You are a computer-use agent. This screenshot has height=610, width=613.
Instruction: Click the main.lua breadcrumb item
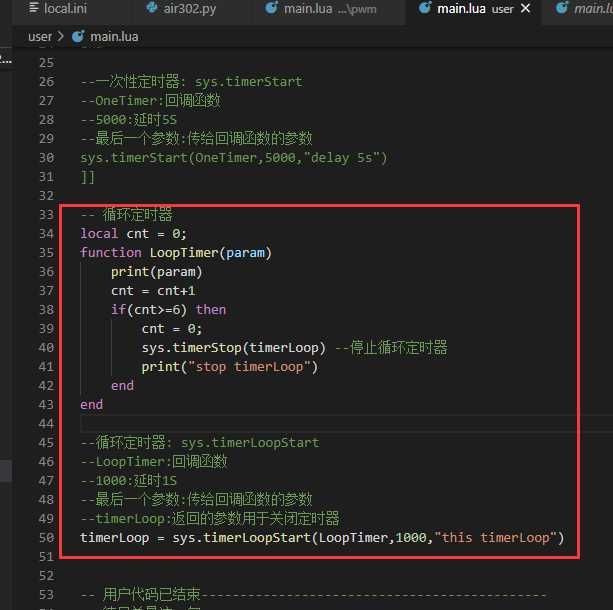[x=114, y=37]
